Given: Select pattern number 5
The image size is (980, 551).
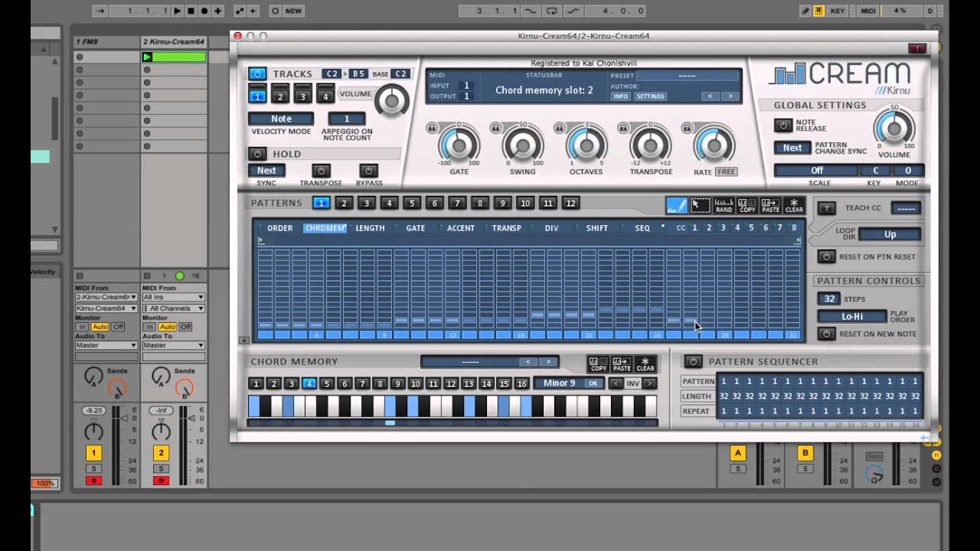Looking at the screenshot, I should pyautogui.click(x=412, y=203).
